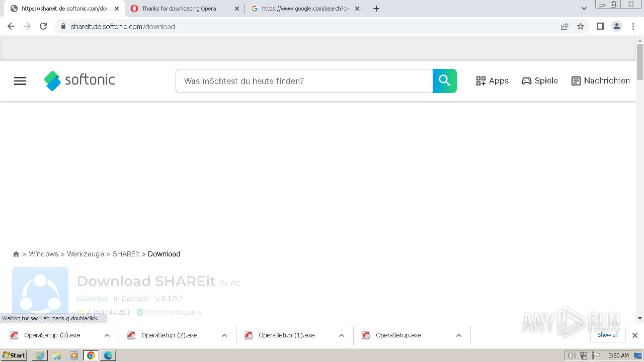
Task: Click the network tray icon
Action: tap(584, 355)
